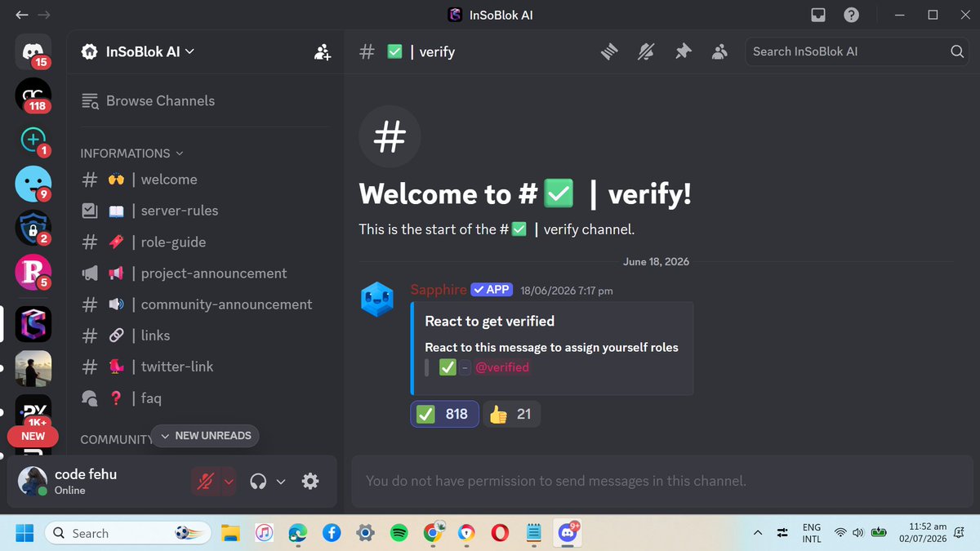Open the inbox icon in title bar

(817, 15)
